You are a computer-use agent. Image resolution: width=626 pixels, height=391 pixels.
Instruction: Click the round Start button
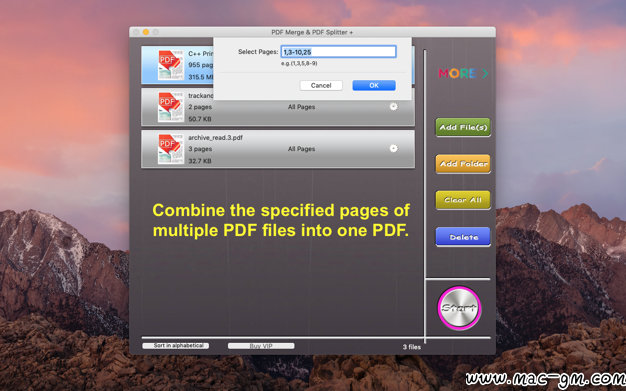(x=459, y=308)
